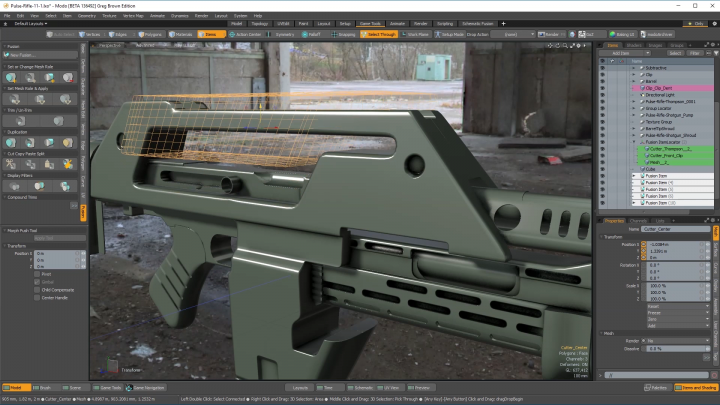The width and height of the screenshot is (720, 405).
Task: Switch to the Topology layout tab
Action: point(259,23)
